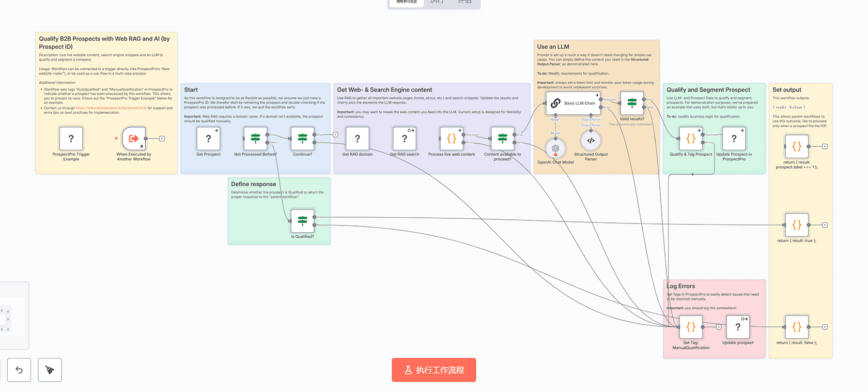
Task: Open the 'Is Qualified?' switch node
Action: point(303,221)
